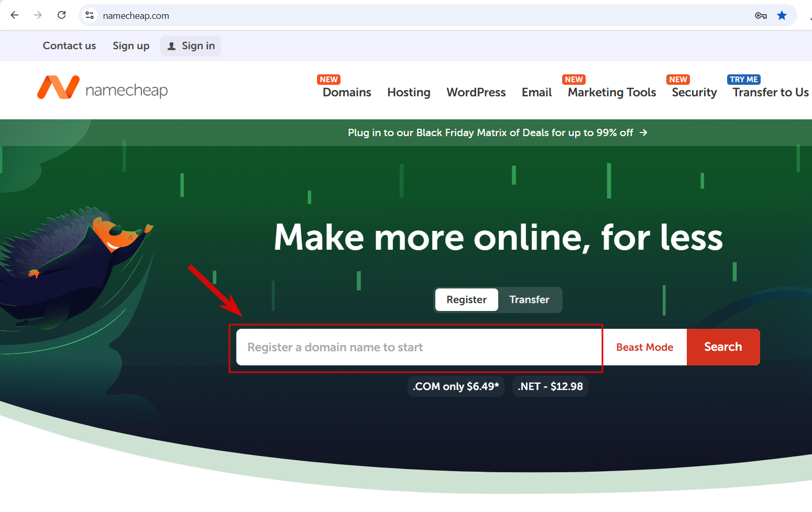The height and width of the screenshot is (512, 812).
Task: Open saved passwords key icon
Action: [761, 16]
